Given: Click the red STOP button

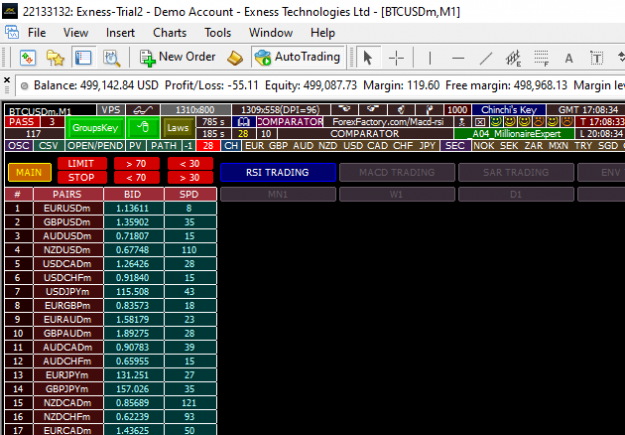Looking at the screenshot, I should point(81,177).
